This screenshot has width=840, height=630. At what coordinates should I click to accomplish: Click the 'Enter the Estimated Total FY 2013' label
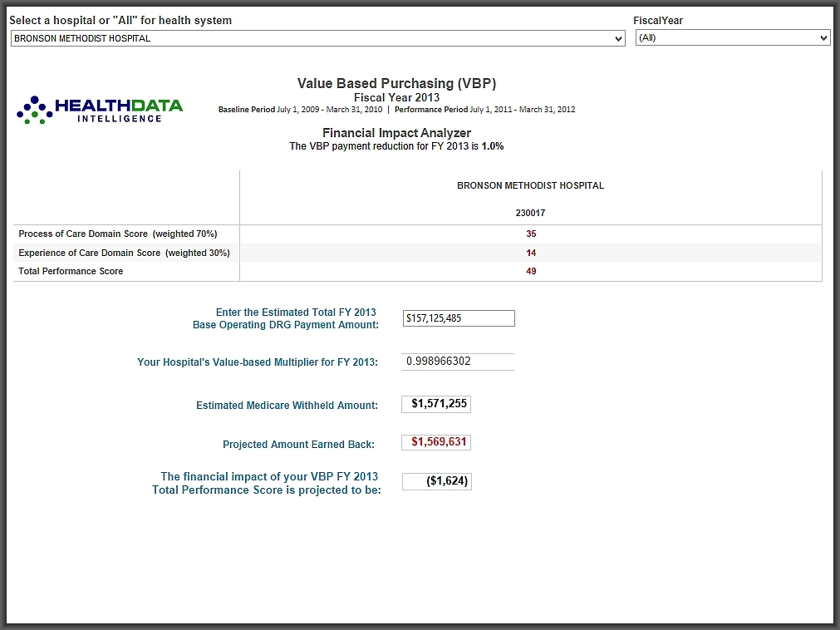pos(296,313)
